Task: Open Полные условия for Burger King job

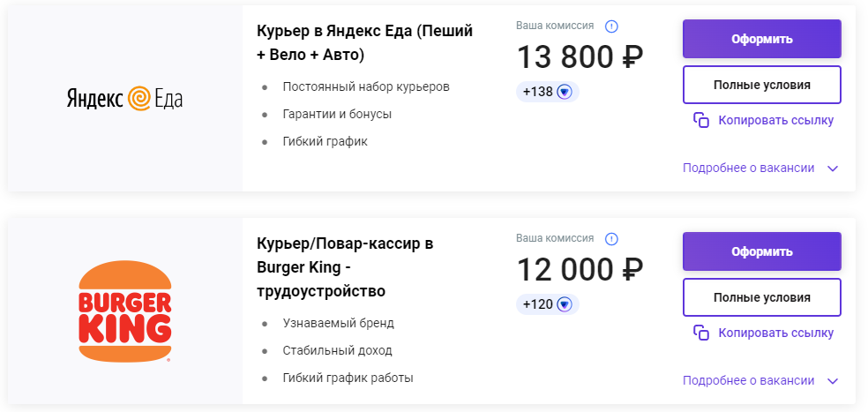Action: tap(762, 297)
